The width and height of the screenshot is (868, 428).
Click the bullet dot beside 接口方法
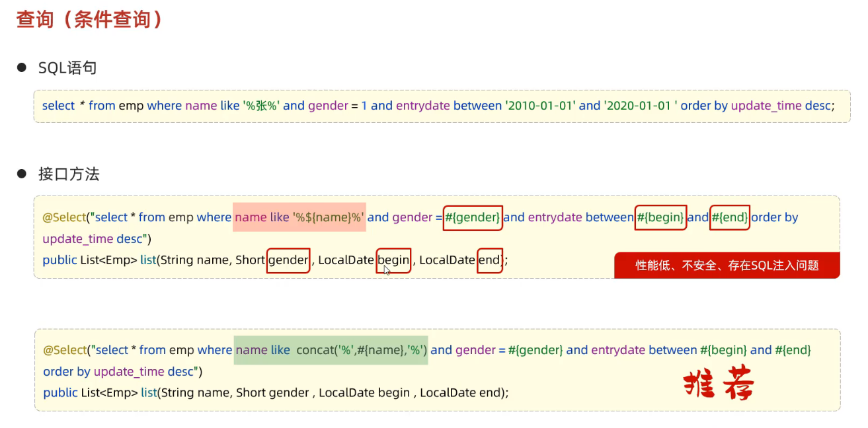(x=22, y=174)
